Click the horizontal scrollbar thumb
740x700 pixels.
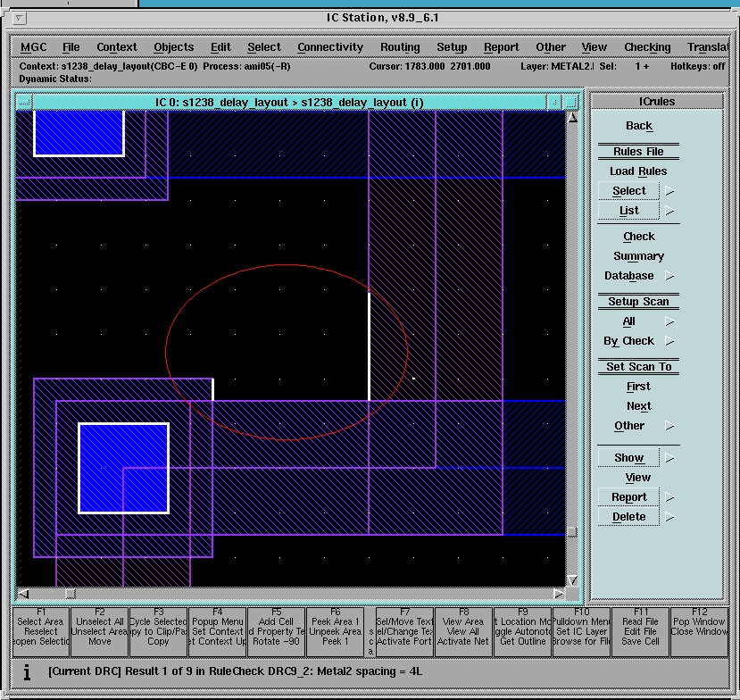pos(70,594)
